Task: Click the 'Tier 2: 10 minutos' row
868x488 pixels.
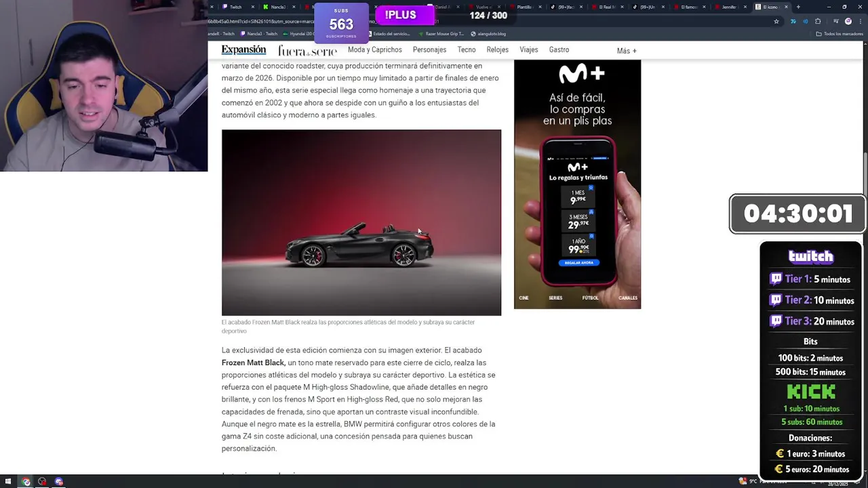Action: [x=812, y=300]
